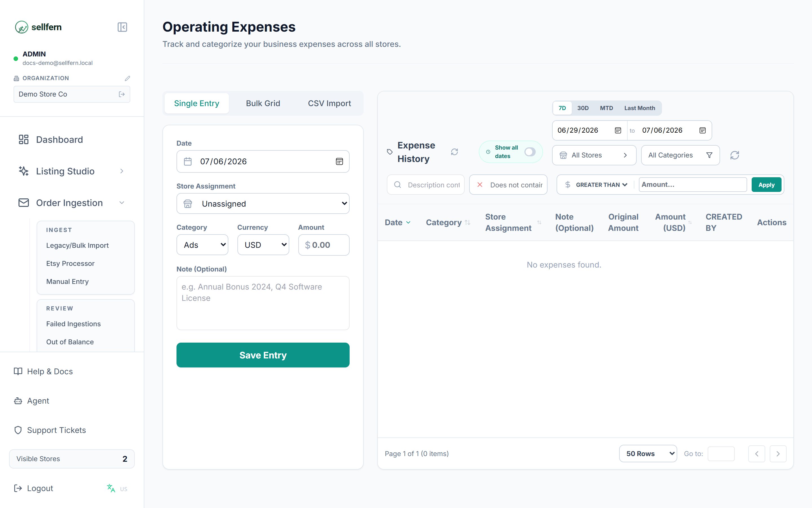Image resolution: width=812 pixels, height=508 pixels.
Task: Sort by Category column arrows
Action: 467,222
